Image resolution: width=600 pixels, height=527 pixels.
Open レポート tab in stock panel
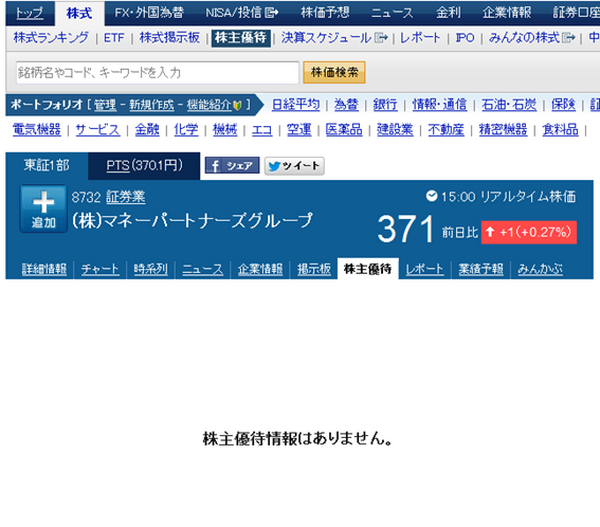click(x=425, y=269)
